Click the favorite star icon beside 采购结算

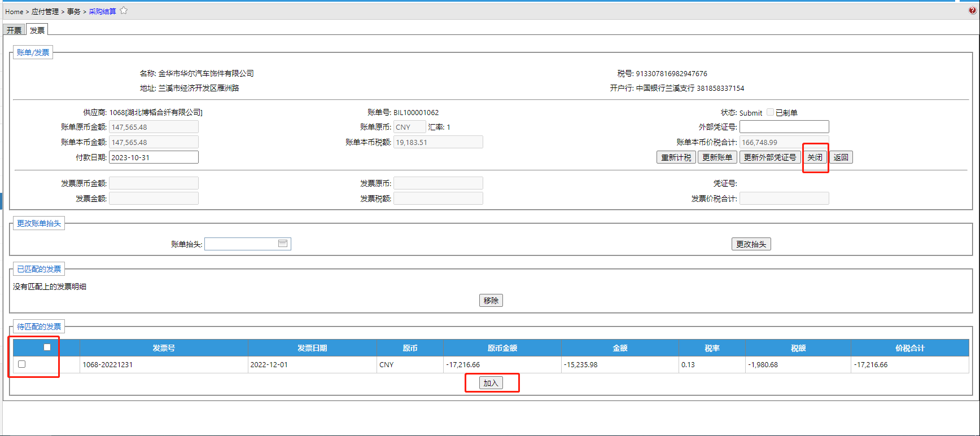point(124,11)
